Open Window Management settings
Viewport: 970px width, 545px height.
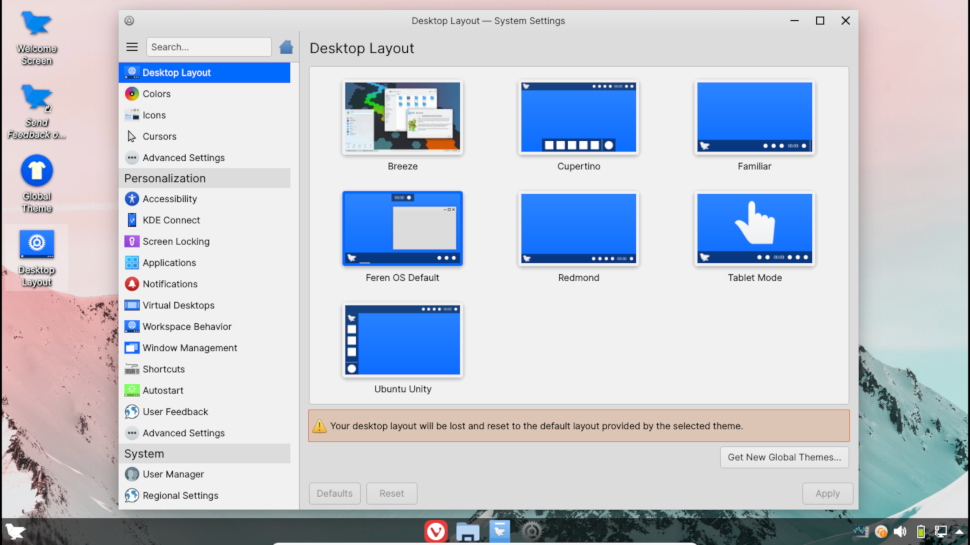pos(204,348)
